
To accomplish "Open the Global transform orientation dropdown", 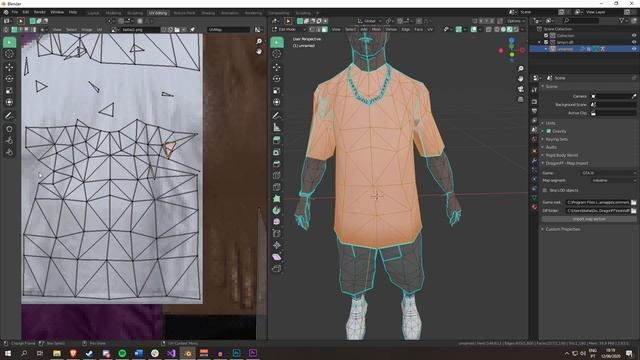I will [369, 21].
